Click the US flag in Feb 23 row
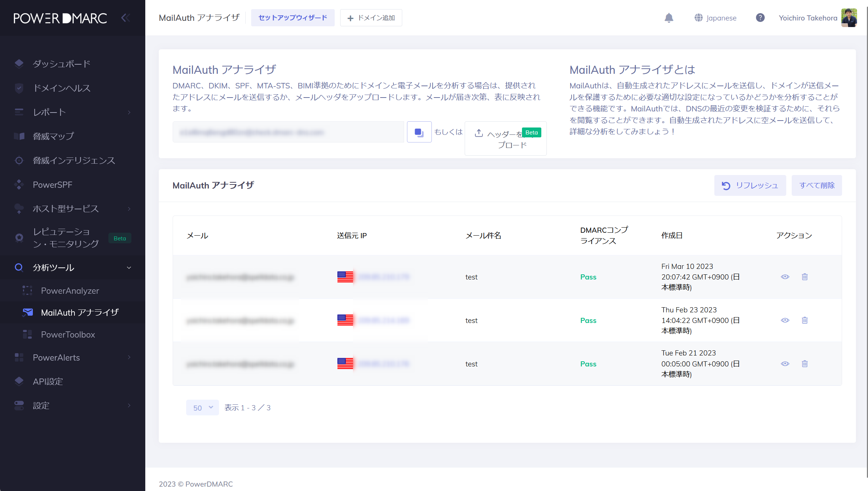The height and width of the screenshot is (491, 868). point(345,320)
